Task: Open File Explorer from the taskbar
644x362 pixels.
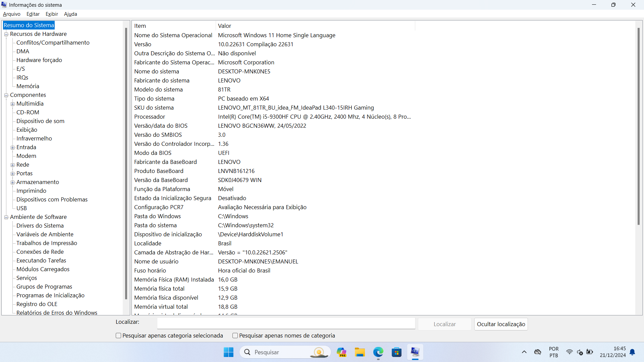Action: click(x=360, y=352)
